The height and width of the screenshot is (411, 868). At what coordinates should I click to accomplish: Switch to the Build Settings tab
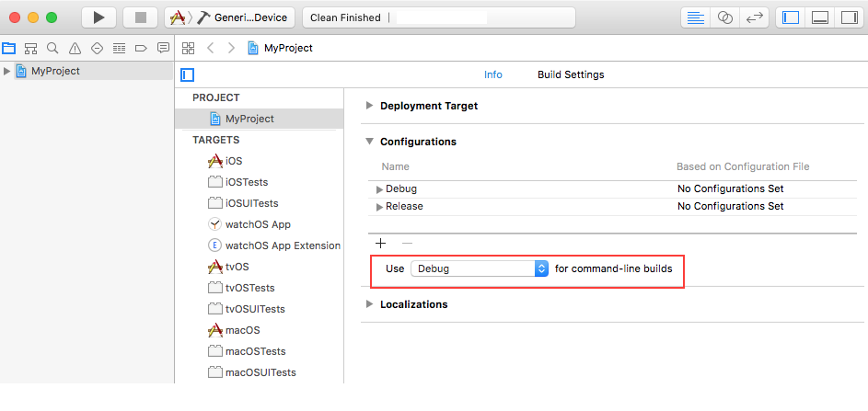tap(571, 74)
